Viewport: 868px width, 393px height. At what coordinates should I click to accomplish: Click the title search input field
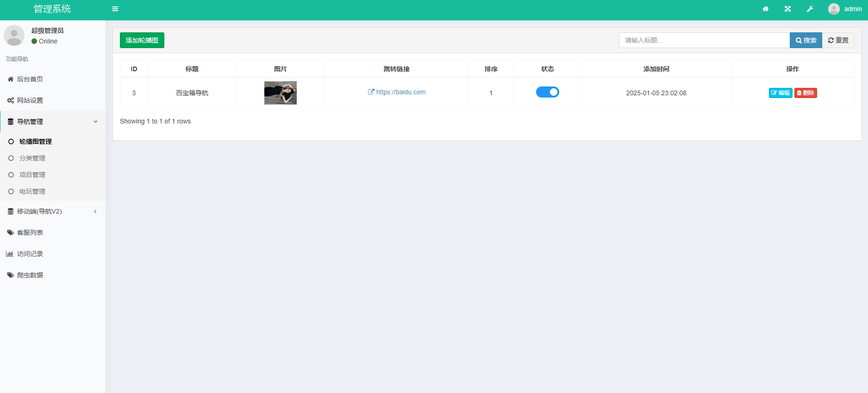[704, 40]
